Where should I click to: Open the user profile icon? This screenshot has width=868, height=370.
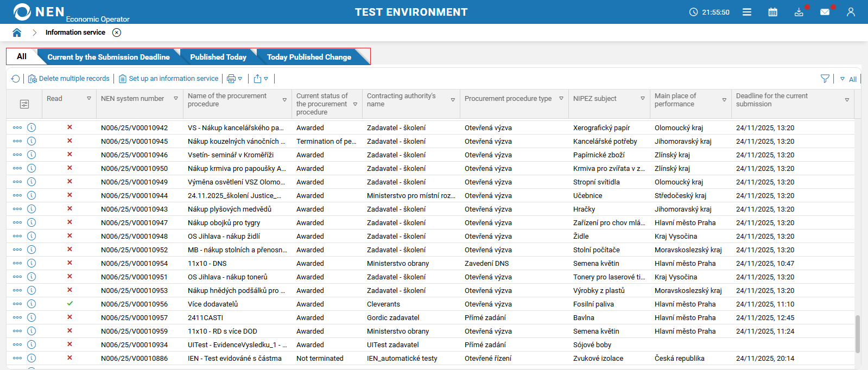(851, 12)
